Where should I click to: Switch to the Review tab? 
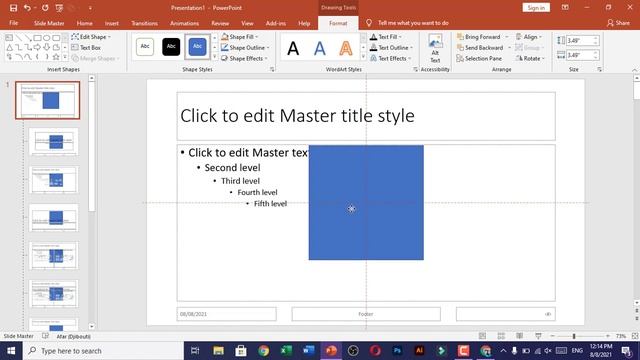click(x=220, y=23)
